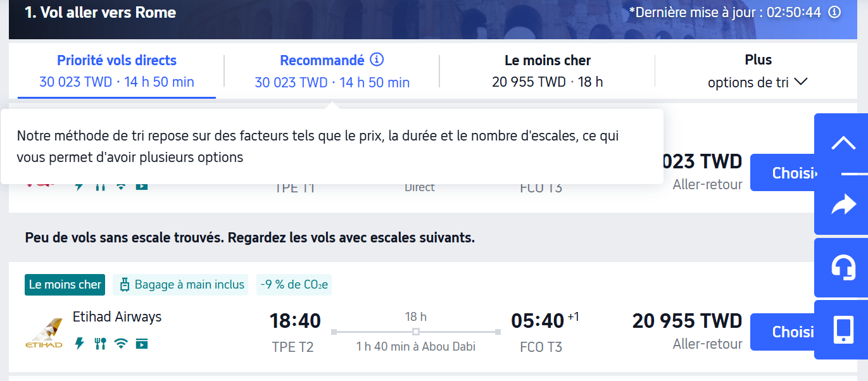Switch to the Le moins cher tab
The height and width of the screenshot is (381, 868).
point(547,71)
